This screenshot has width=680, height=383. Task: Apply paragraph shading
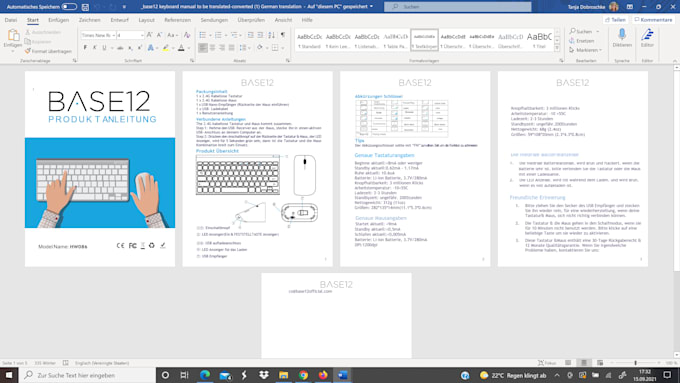259,48
